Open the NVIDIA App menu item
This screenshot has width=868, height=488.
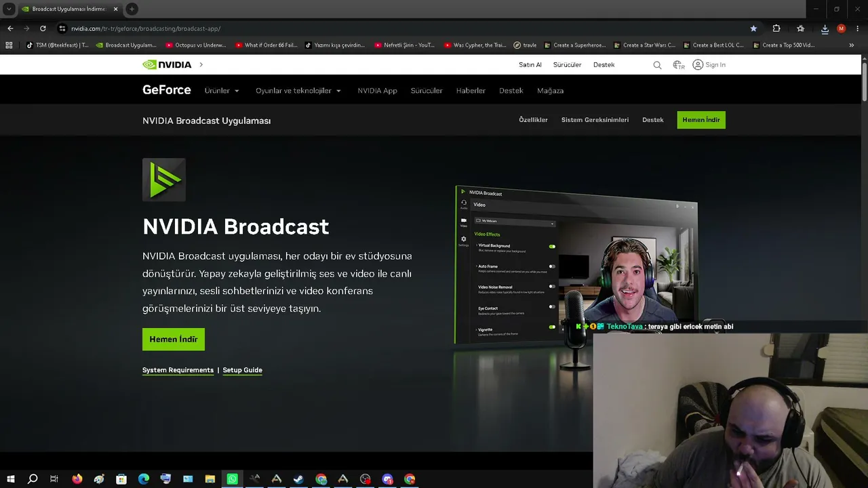click(378, 91)
